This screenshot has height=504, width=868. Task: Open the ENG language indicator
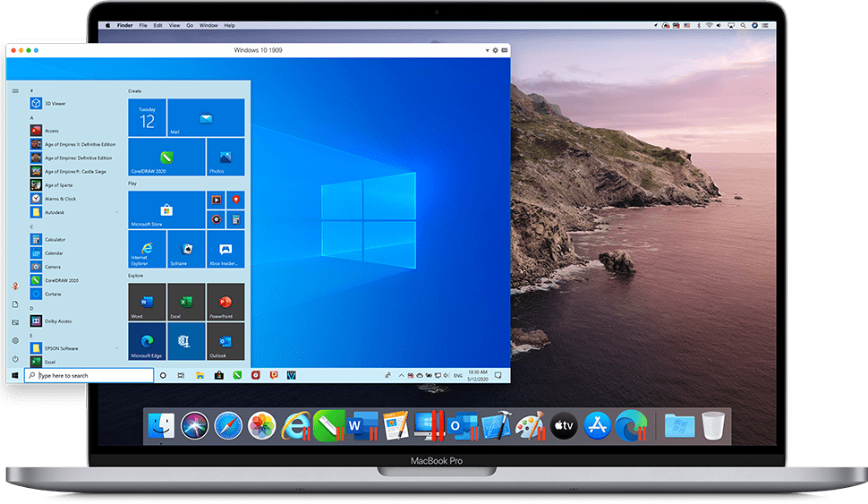point(458,375)
